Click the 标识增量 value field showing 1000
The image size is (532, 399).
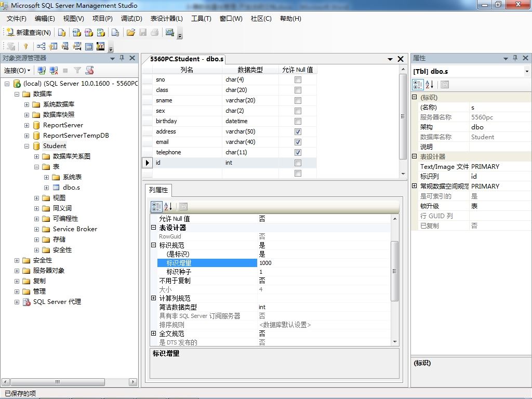click(324, 263)
